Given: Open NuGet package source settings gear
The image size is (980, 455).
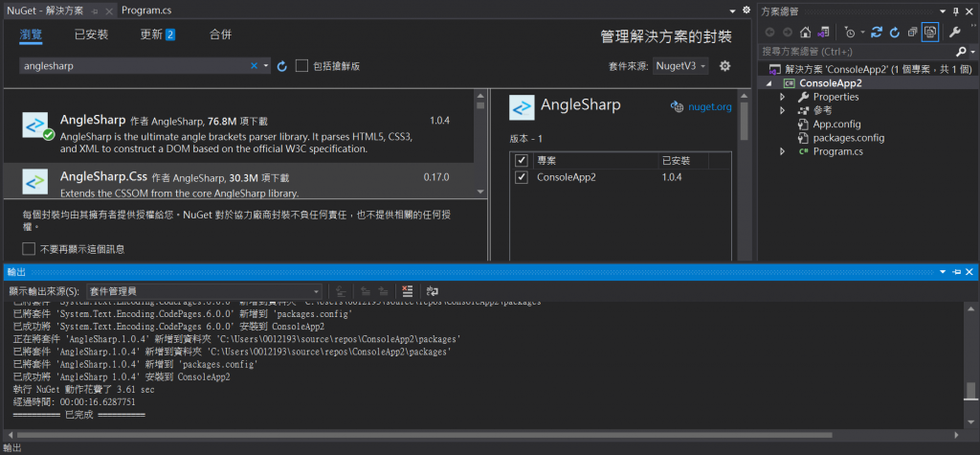Looking at the screenshot, I should tap(724, 66).
